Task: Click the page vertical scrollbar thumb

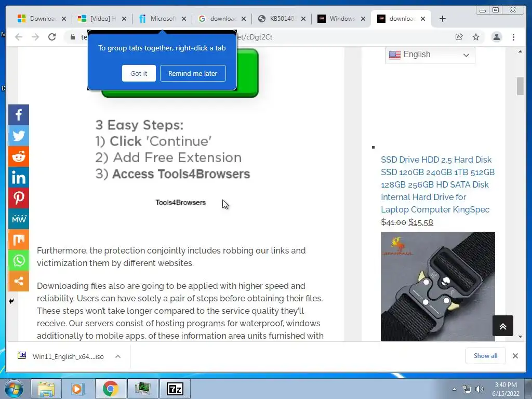Action: click(x=520, y=86)
